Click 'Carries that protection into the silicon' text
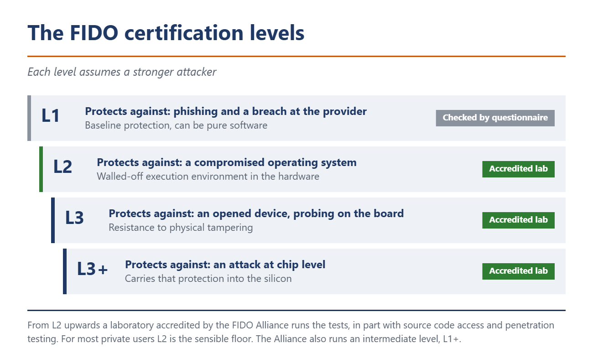The image size is (593, 364). coord(208,279)
